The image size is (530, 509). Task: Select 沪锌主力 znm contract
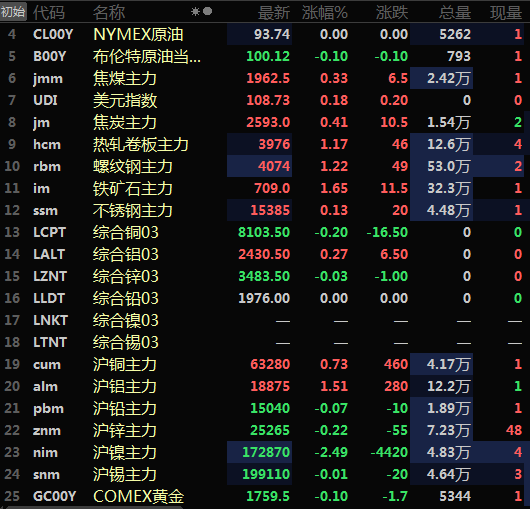265,430
